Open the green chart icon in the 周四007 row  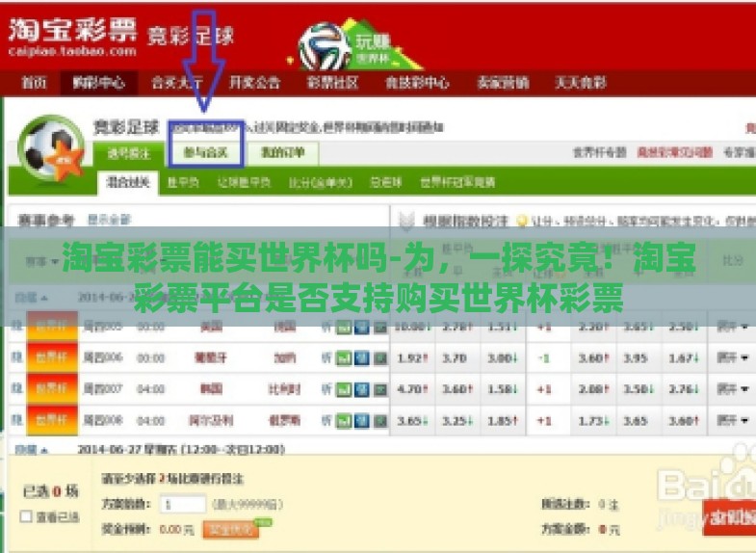(343, 389)
